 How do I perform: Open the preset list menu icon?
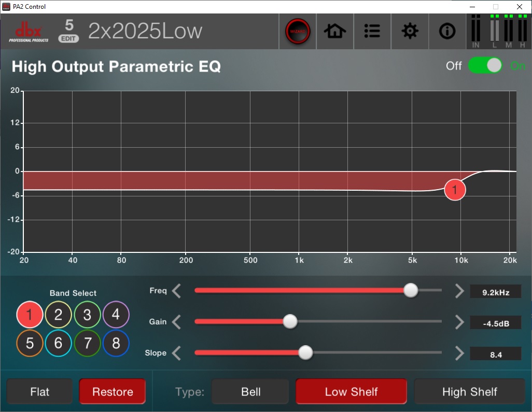click(372, 31)
